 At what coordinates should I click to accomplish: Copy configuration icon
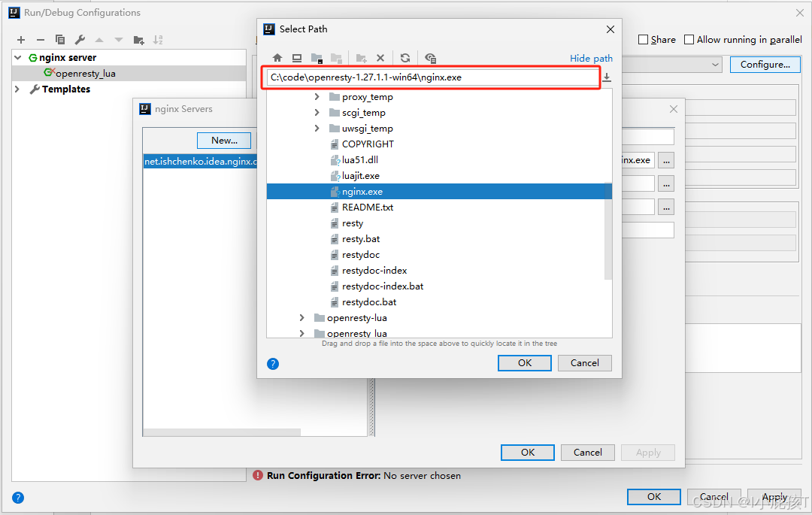(60, 40)
